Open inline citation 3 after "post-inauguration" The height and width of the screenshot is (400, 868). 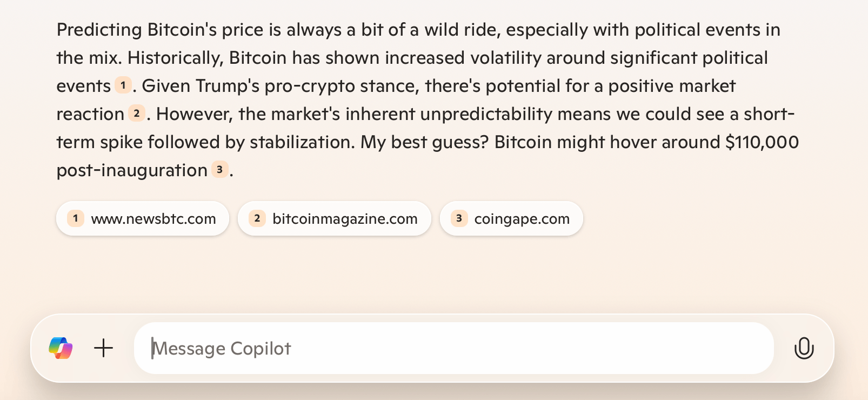(219, 170)
